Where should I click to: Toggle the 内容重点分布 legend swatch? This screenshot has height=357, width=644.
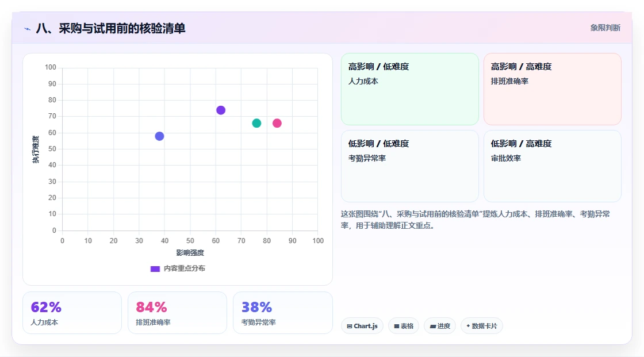tap(155, 268)
